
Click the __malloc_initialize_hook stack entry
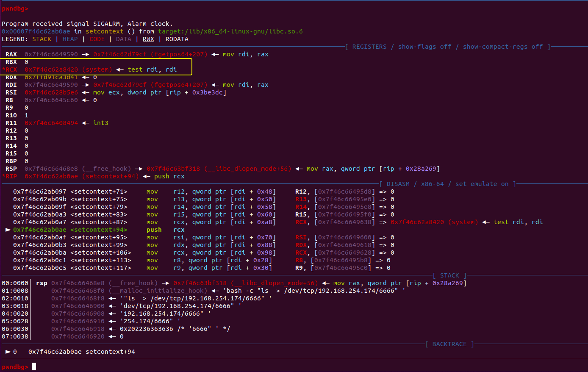tap(158, 291)
